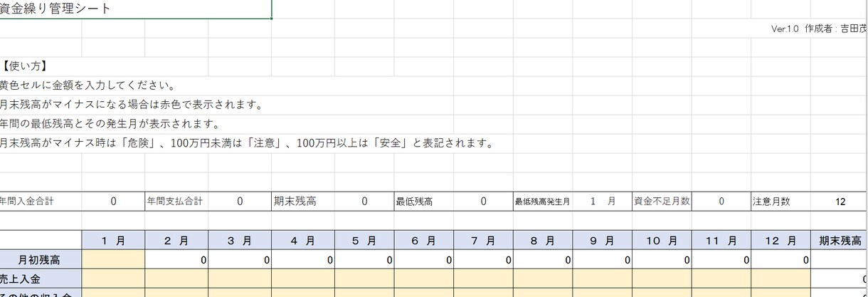Select the 売上入金 input cell for 10 月
The width and height of the screenshot is (868, 297).
(662, 278)
